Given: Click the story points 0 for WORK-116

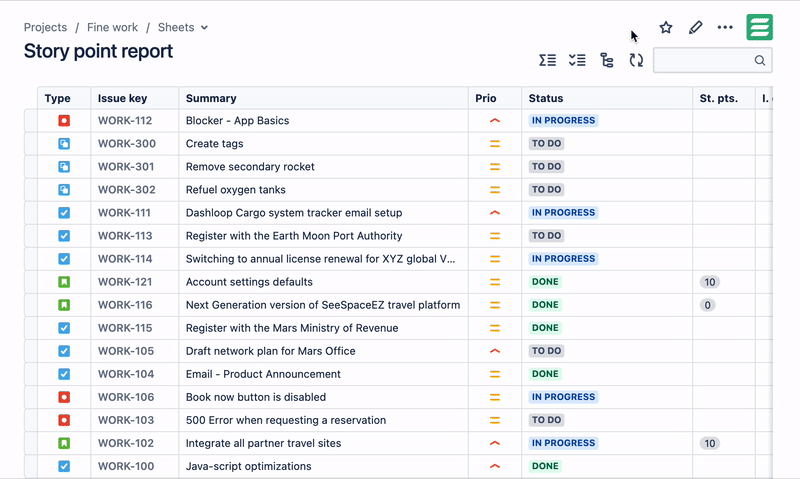Looking at the screenshot, I should pos(707,305).
